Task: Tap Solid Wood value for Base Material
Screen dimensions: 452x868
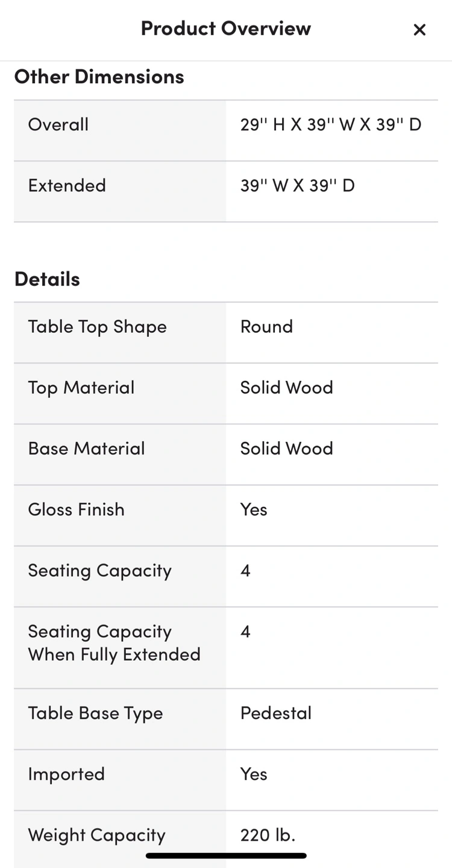Action: click(x=287, y=448)
